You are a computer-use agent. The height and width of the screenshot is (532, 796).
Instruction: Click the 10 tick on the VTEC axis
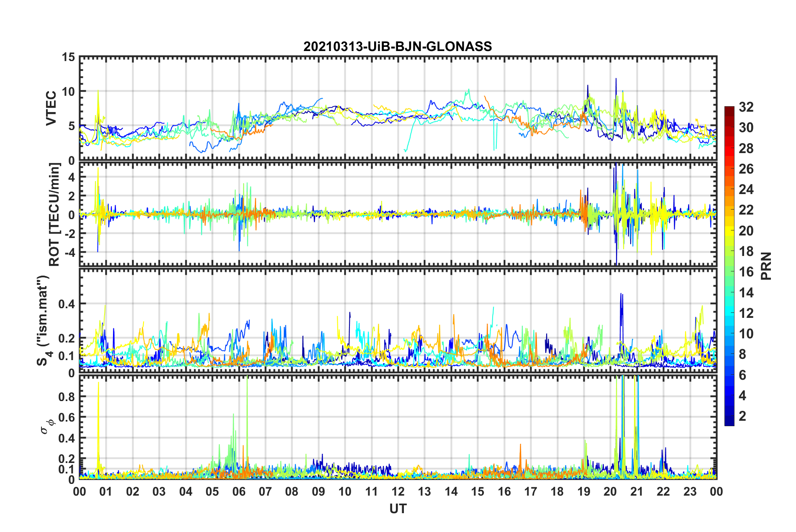(69, 92)
